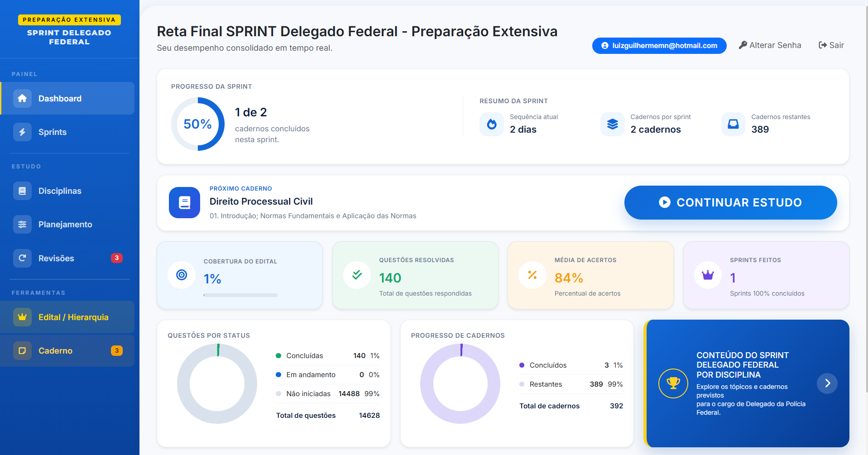The image size is (868, 455).
Task: Click the Revisões refresh icon
Action: tap(22, 258)
